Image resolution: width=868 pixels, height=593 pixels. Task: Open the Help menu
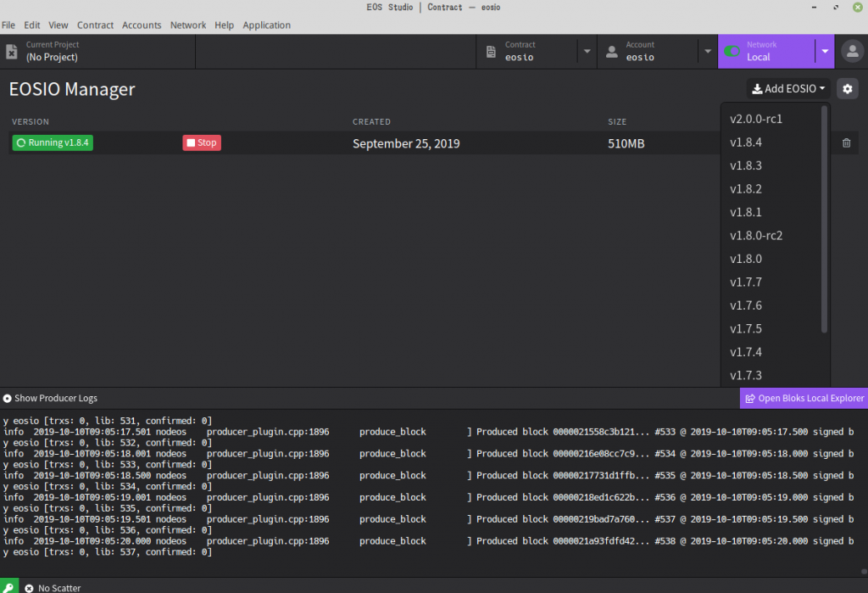[x=224, y=25]
